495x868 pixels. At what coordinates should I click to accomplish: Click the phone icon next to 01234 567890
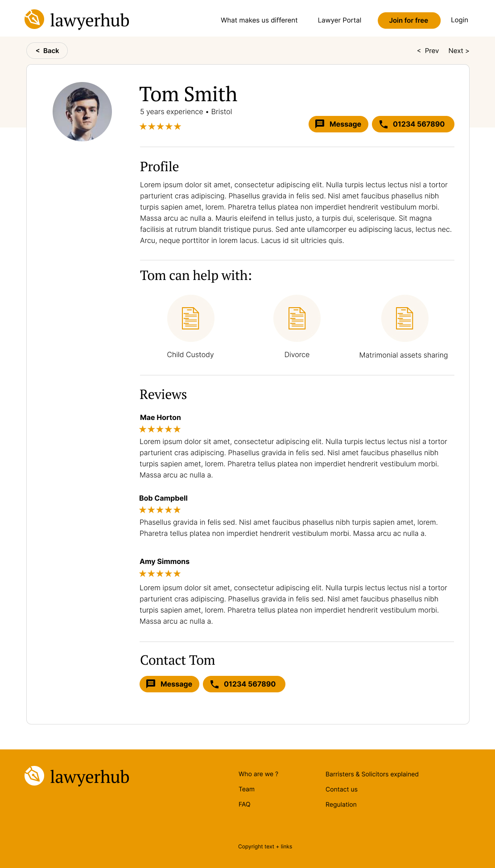[383, 124]
